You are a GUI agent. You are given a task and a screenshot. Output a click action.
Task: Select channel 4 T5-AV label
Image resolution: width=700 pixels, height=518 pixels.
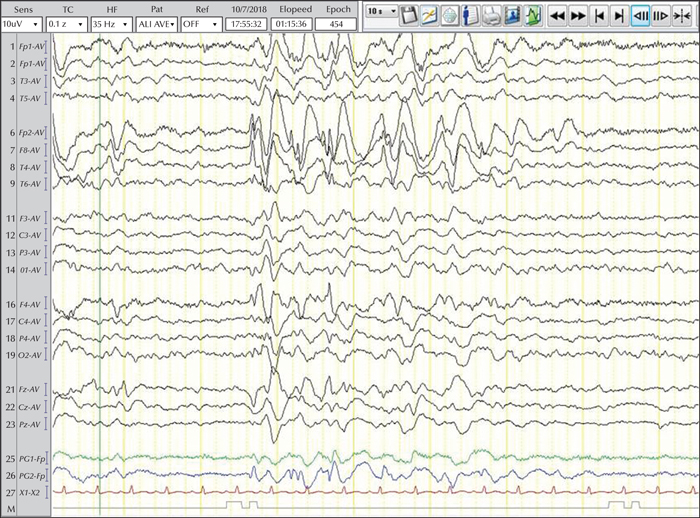tap(30, 99)
